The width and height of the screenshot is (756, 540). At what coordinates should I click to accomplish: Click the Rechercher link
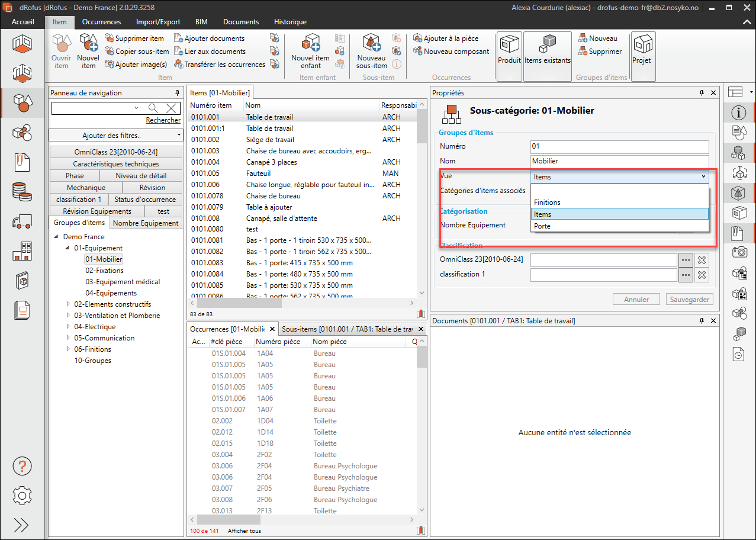point(163,120)
